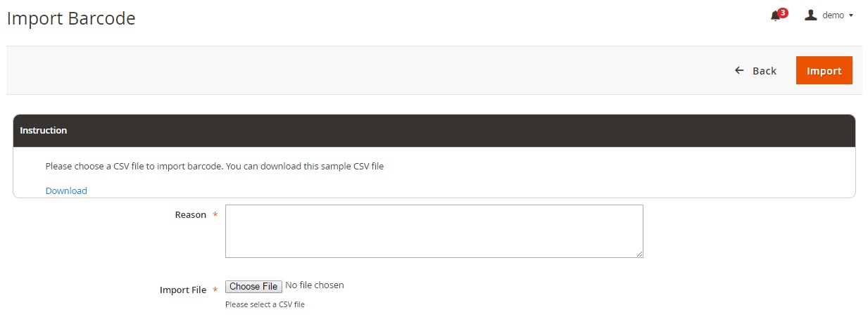
Task: Click the Reason field label
Action: click(x=190, y=215)
